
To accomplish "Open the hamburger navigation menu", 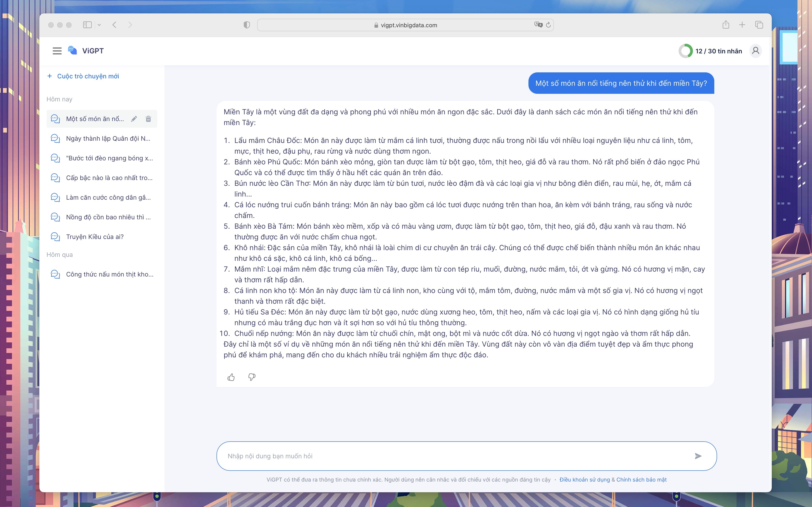I will pyautogui.click(x=57, y=51).
